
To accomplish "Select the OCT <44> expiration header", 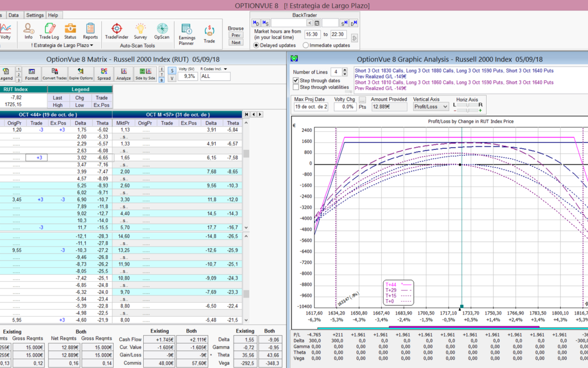I will coord(56,114).
